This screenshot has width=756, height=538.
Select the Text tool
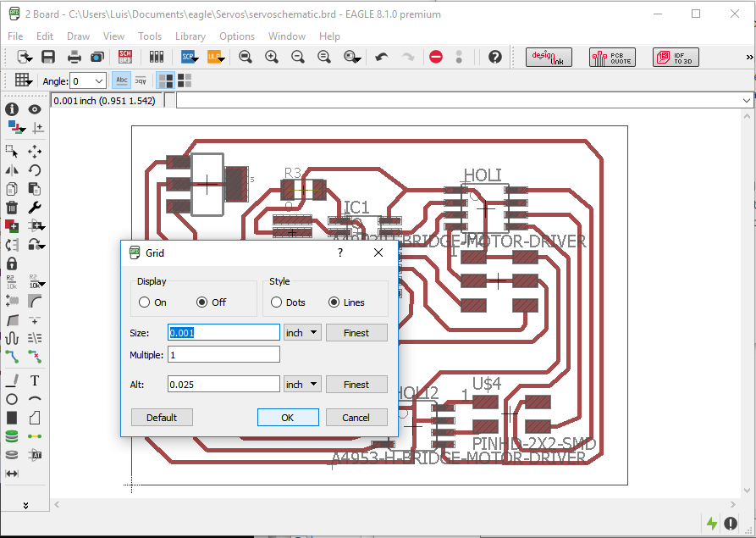(35, 380)
